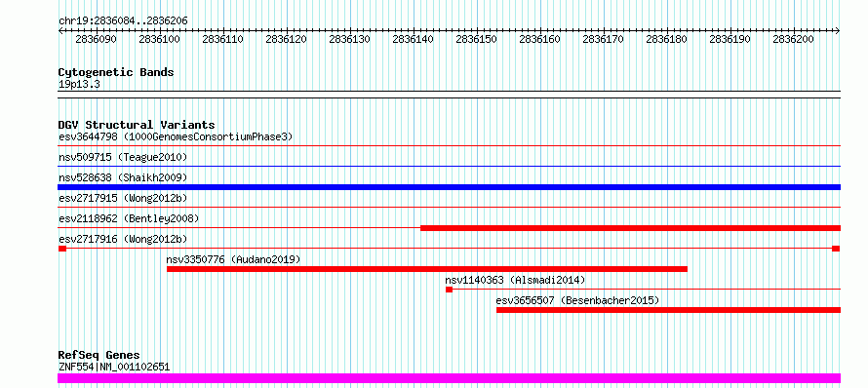Open variant esv3656507 (Besenbacher2015) label
Image resolution: width=868 pixels, height=388 pixels.
577,300
